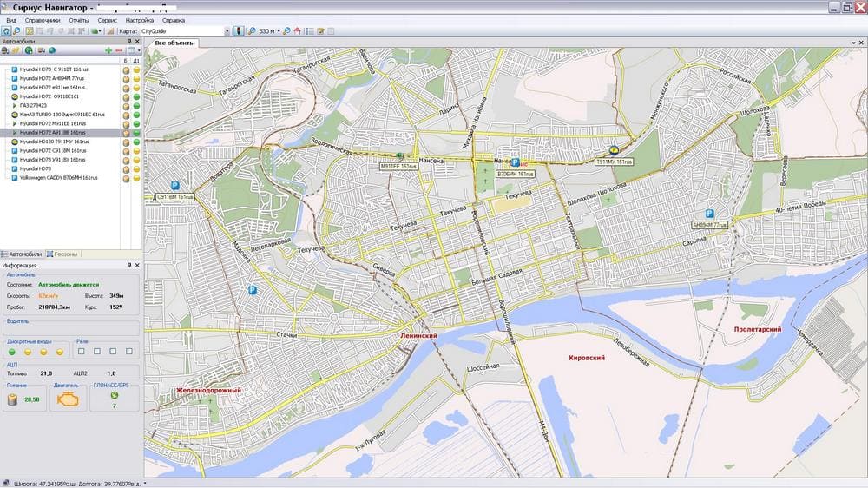Click the traffic light icon in the toolbar
This screenshot has height=488, width=868.
coord(239,30)
